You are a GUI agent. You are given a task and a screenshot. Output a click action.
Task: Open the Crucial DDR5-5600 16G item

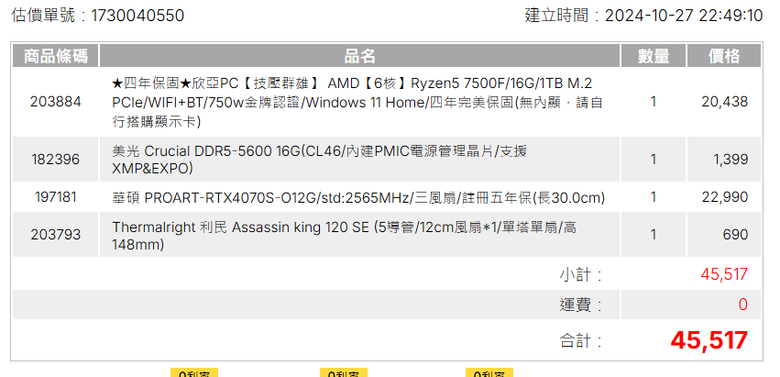[319, 160]
